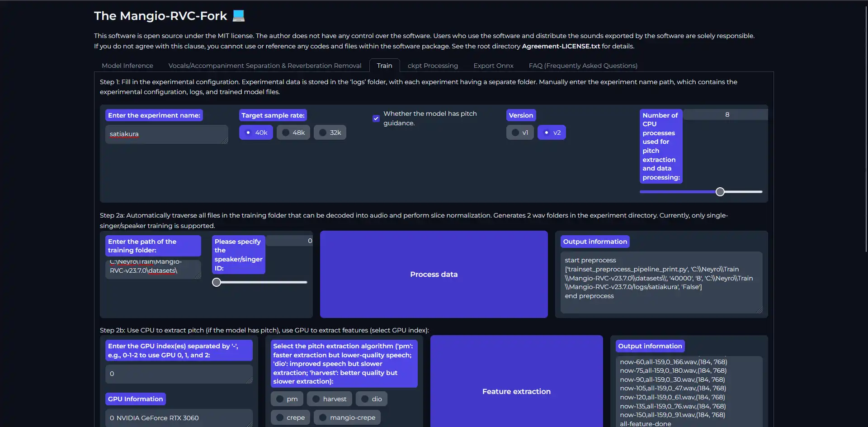This screenshot has height=427, width=868.
Task: Select the harvest pitch extraction algorithm
Action: click(330, 399)
